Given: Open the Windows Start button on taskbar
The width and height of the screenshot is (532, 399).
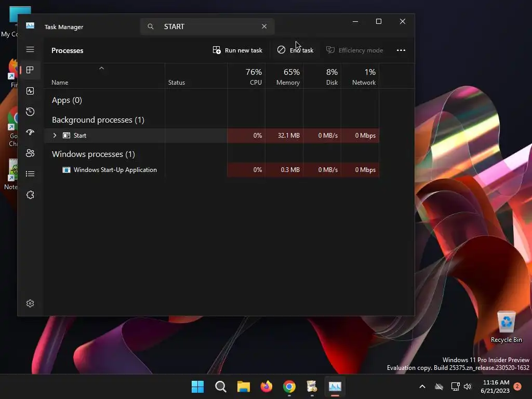Looking at the screenshot, I should 198,387.
